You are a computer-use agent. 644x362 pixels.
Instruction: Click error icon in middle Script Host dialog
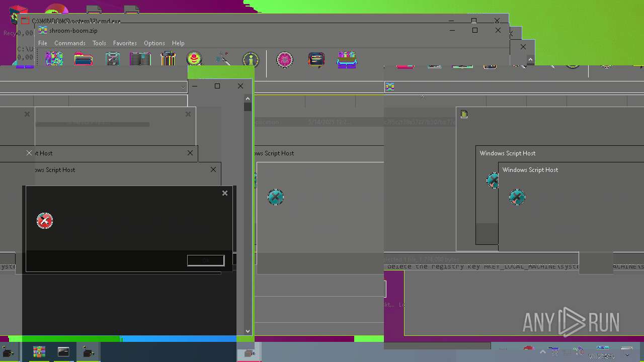click(x=276, y=197)
